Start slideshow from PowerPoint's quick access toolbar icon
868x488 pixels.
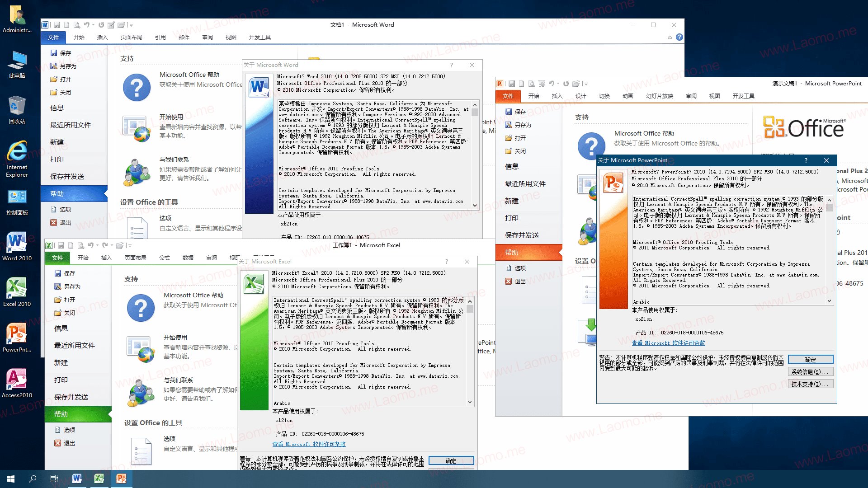tap(542, 84)
